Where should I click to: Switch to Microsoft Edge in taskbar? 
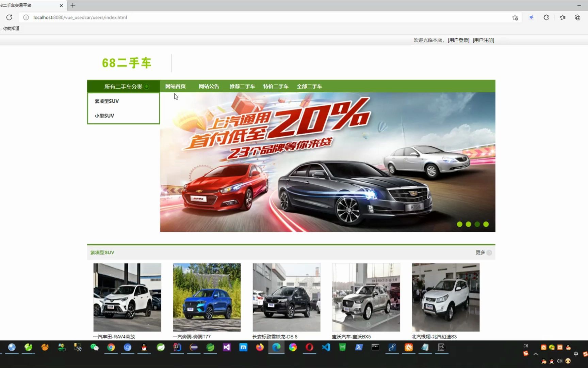276,347
